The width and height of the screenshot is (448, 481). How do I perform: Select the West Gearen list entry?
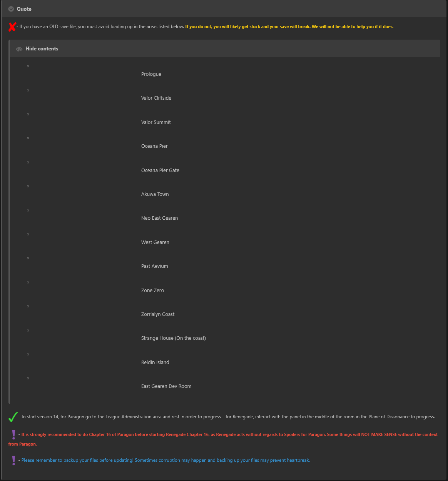click(155, 242)
